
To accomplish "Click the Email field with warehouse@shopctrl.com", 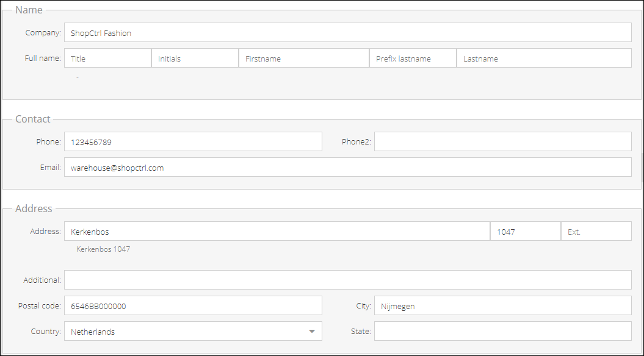I will 347,168.
